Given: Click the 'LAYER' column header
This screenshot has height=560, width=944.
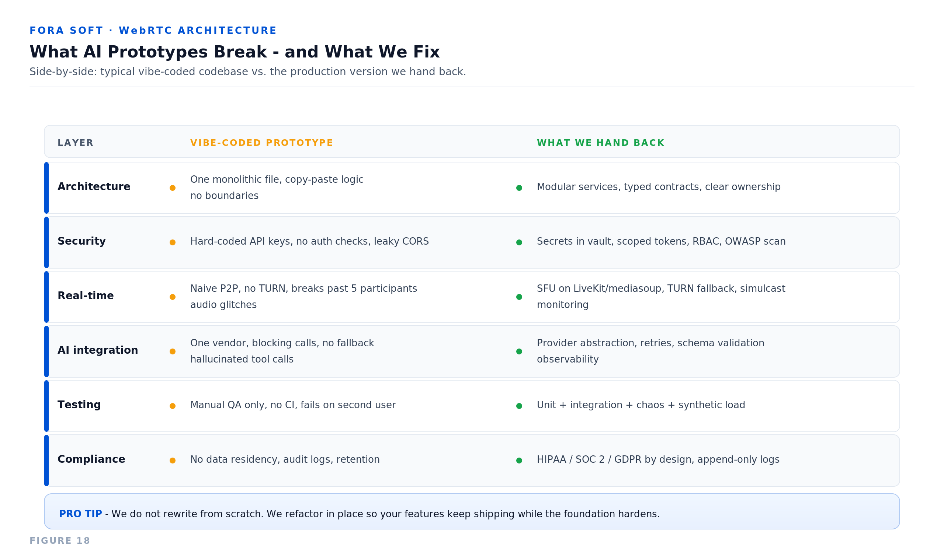Looking at the screenshot, I should [75, 143].
